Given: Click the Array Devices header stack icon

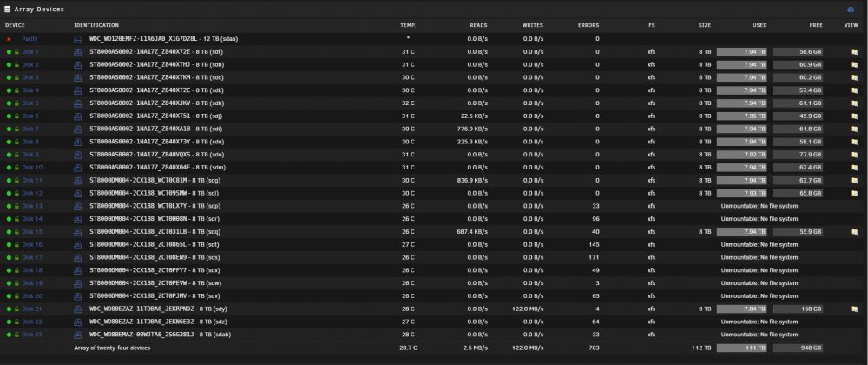Looking at the screenshot, I should pyautogui.click(x=7, y=10).
